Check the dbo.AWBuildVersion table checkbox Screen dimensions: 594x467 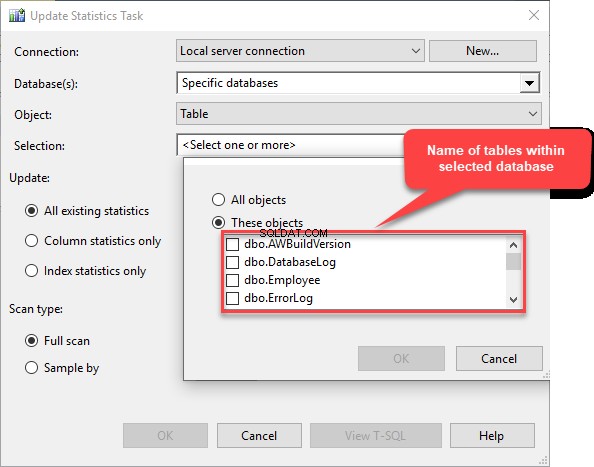(x=232, y=244)
